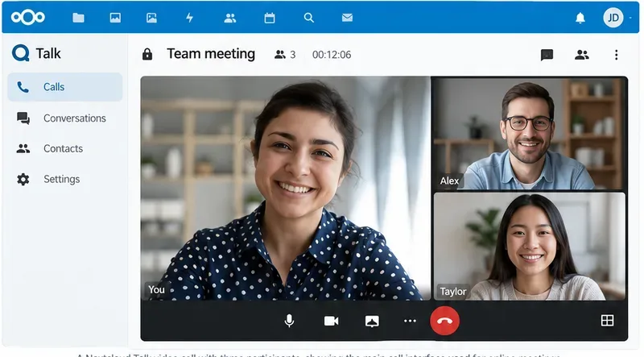Screen dimensions: 644x357
Task: Click the call timer 00:12:06
Action: click(x=332, y=55)
